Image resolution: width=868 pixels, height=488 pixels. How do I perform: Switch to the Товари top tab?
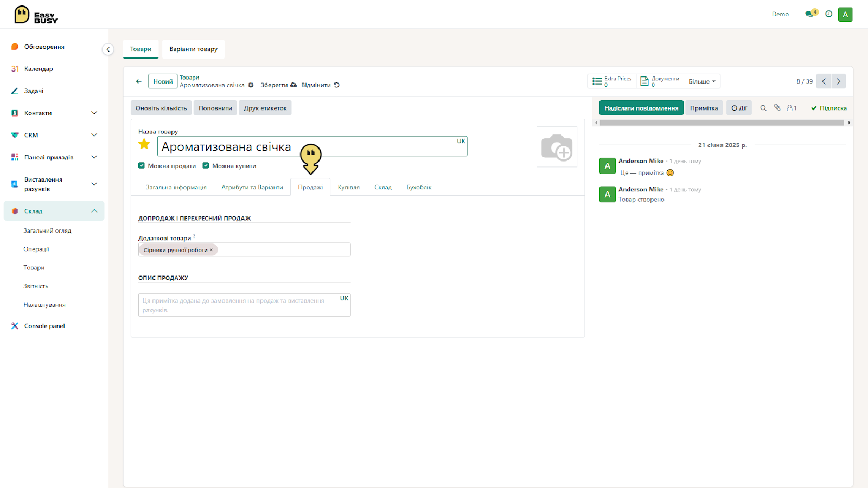coord(141,49)
